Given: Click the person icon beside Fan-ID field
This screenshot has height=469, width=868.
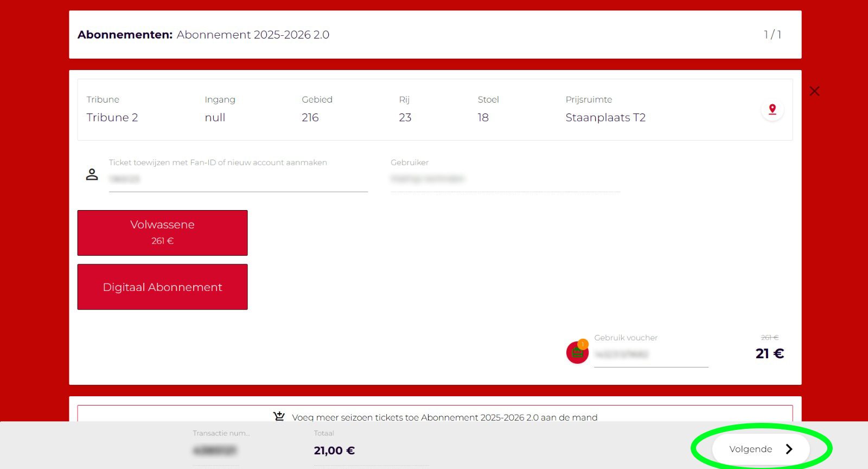Looking at the screenshot, I should point(92,174).
